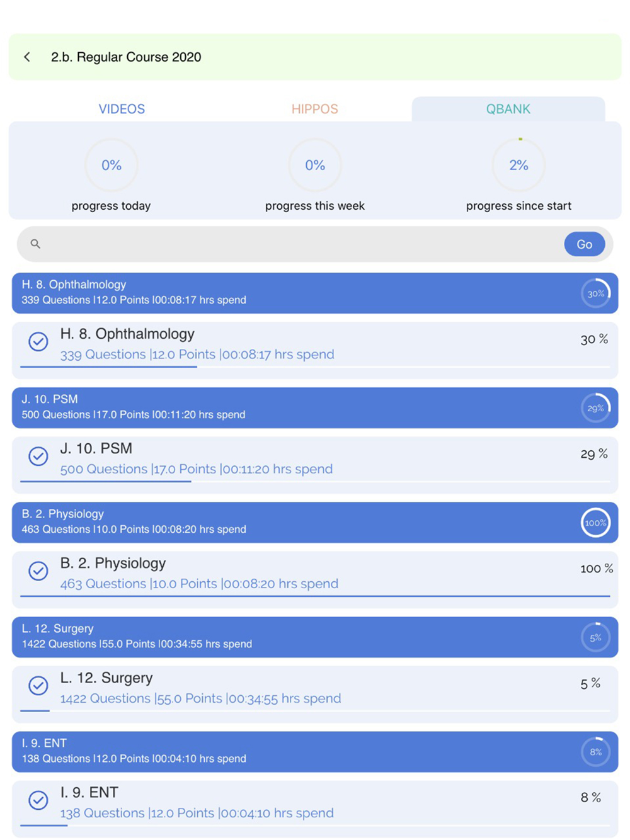Click the PSM progress bar

click(x=315, y=482)
